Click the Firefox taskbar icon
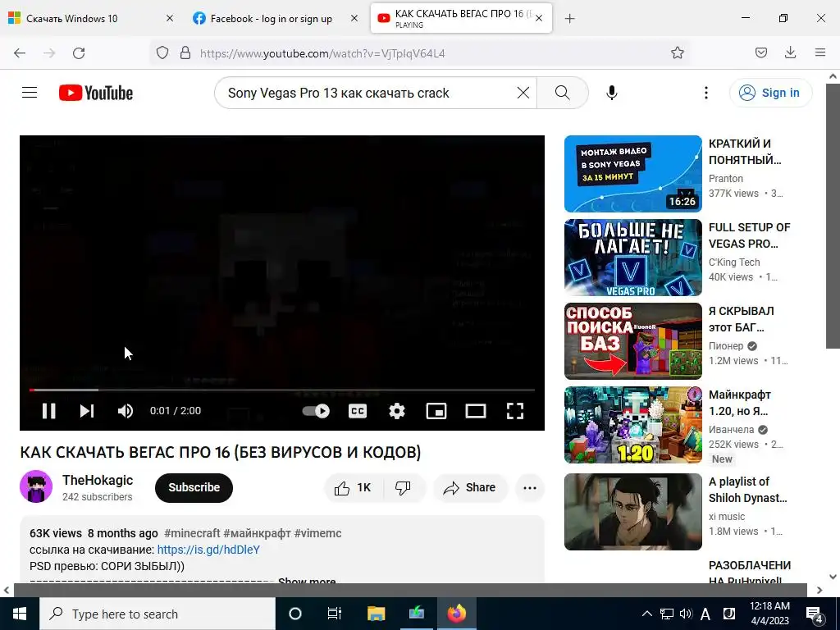The width and height of the screenshot is (840, 630). [457, 614]
